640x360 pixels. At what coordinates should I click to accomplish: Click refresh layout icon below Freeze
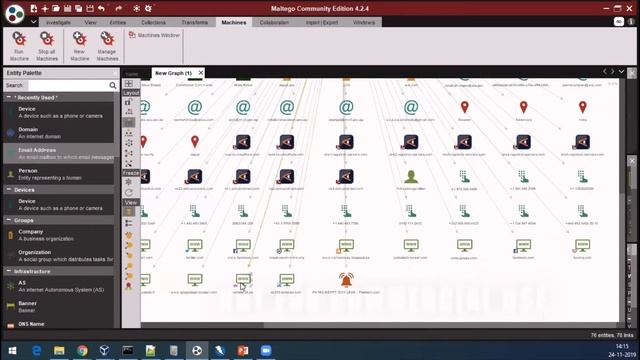pyautogui.click(x=129, y=192)
